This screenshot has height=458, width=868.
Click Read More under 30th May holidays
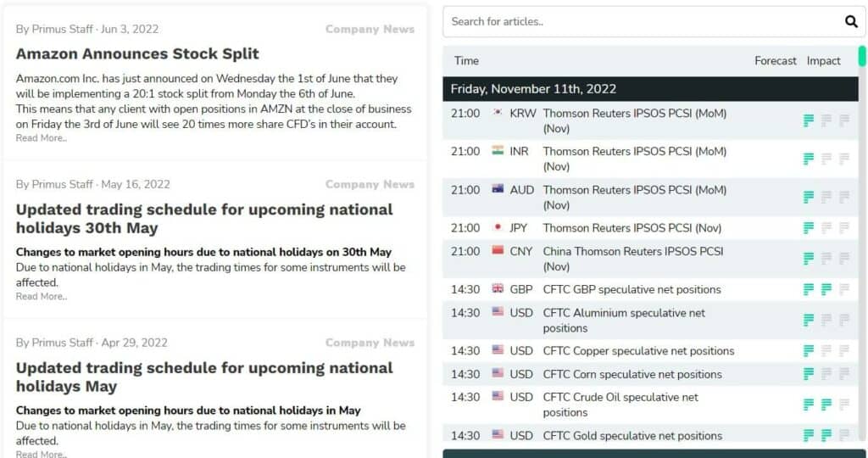(x=42, y=297)
